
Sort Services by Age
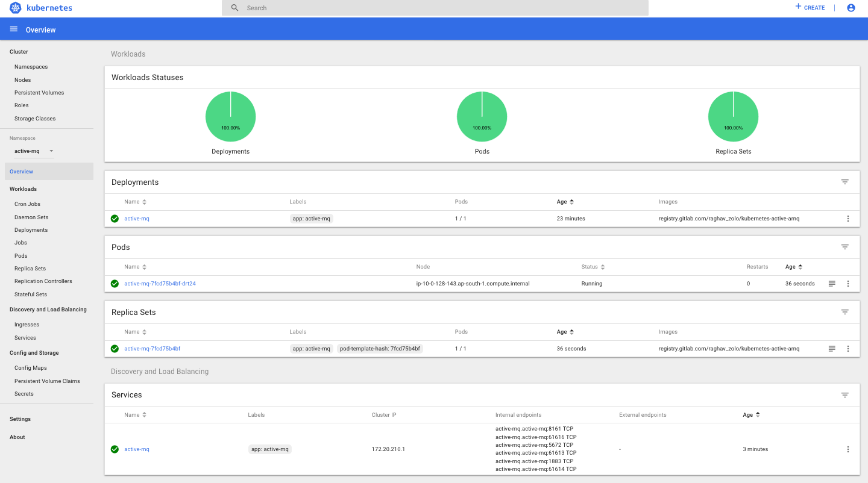tap(751, 415)
